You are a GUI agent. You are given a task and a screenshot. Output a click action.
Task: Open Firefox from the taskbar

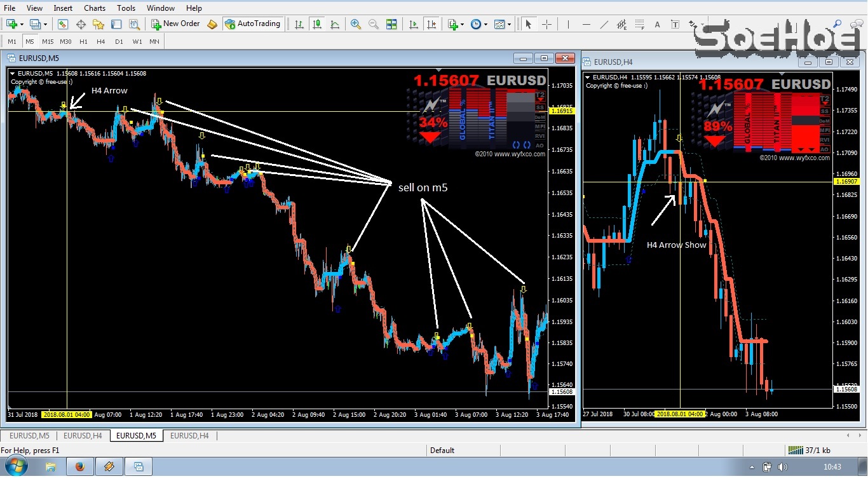click(x=79, y=467)
